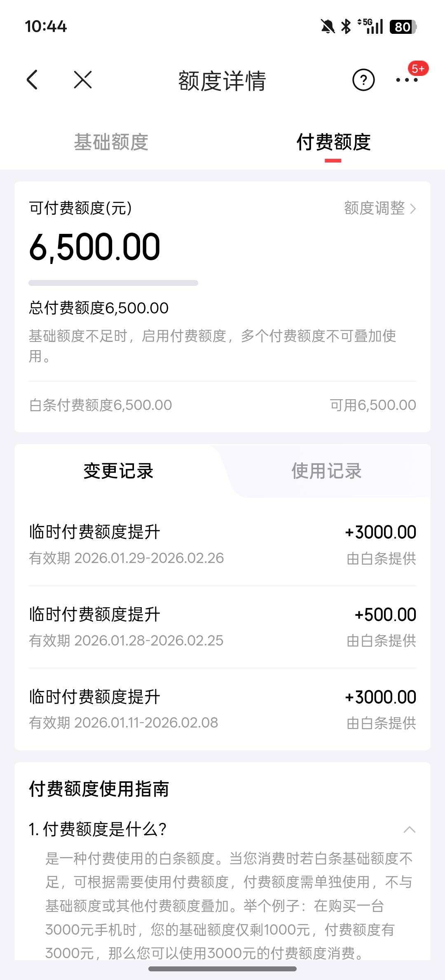Tap the muted notification bell icon
The width and height of the screenshot is (445, 980).
328,27
